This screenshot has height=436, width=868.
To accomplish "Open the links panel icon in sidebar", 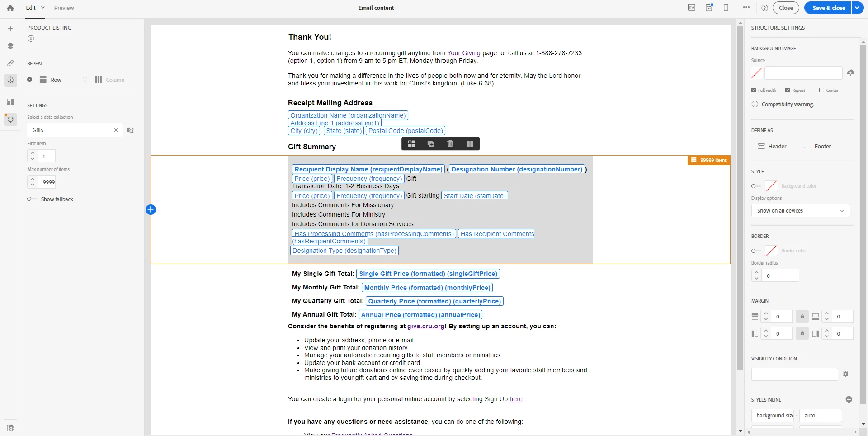I will 10,63.
